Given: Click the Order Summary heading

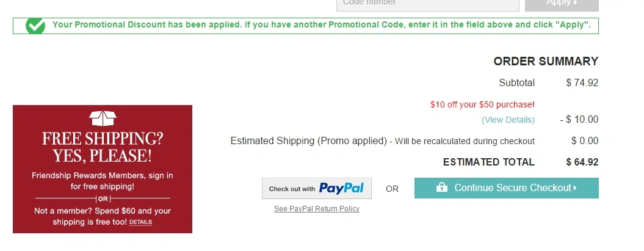Looking at the screenshot, I should [x=546, y=62].
